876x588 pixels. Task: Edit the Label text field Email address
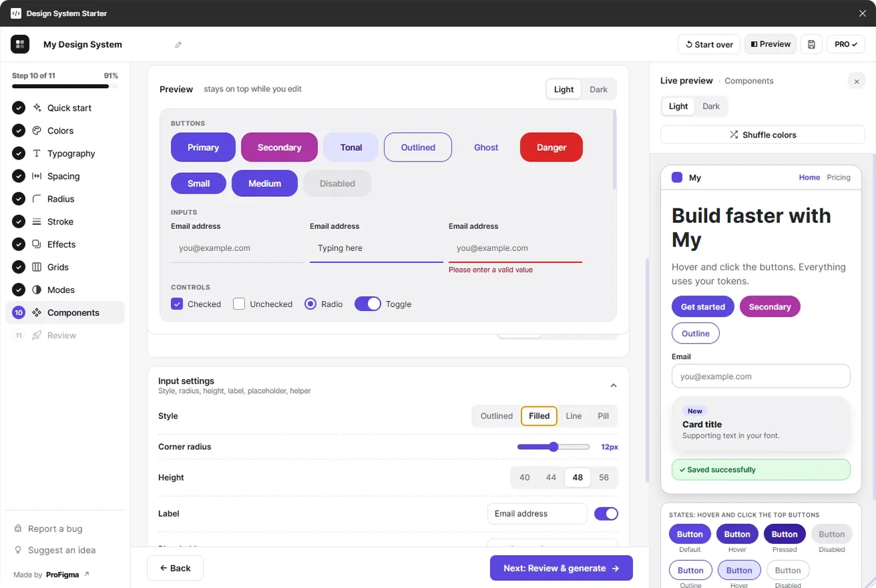pos(537,514)
